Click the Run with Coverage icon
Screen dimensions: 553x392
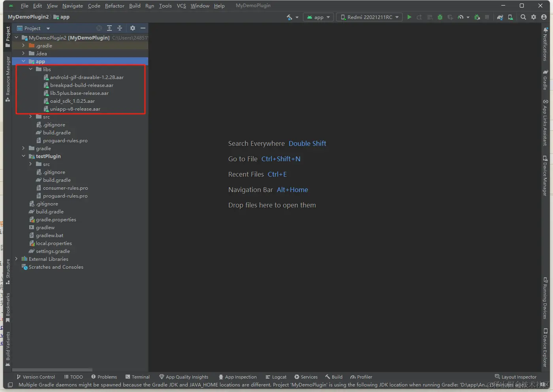[x=450, y=17]
